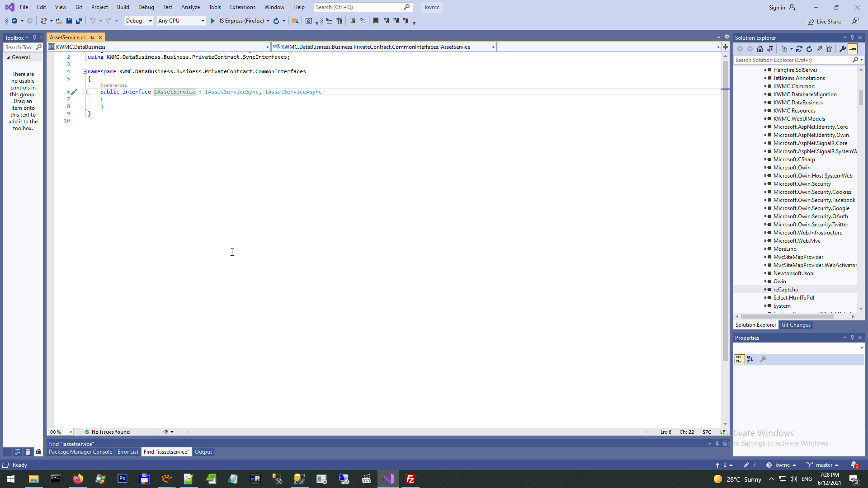The image size is (868, 488).
Task: Click the Find in Files icon
Action: 295,21
